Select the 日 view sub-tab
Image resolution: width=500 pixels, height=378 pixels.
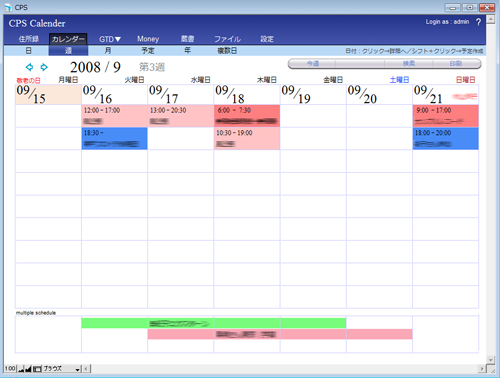29,51
